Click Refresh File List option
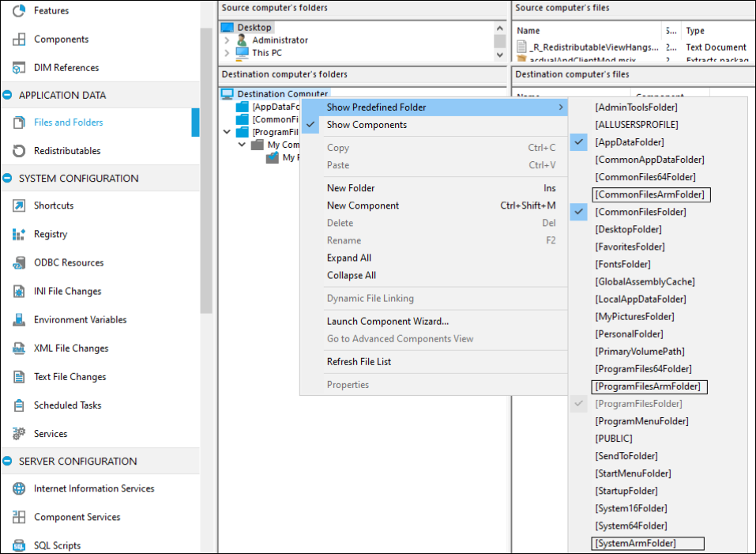The image size is (756, 554). (x=359, y=362)
